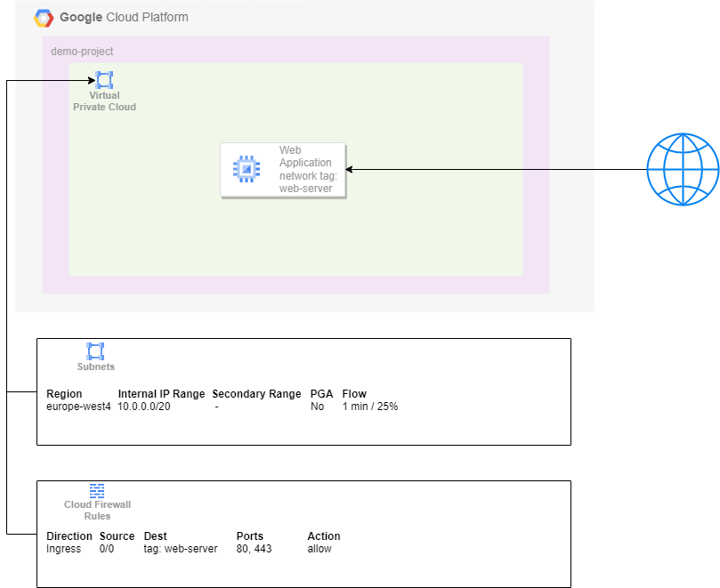Image resolution: width=720 pixels, height=588 pixels.
Task: Click the 'Secondary Range' header
Action: pyautogui.click(x=256, y=394)
